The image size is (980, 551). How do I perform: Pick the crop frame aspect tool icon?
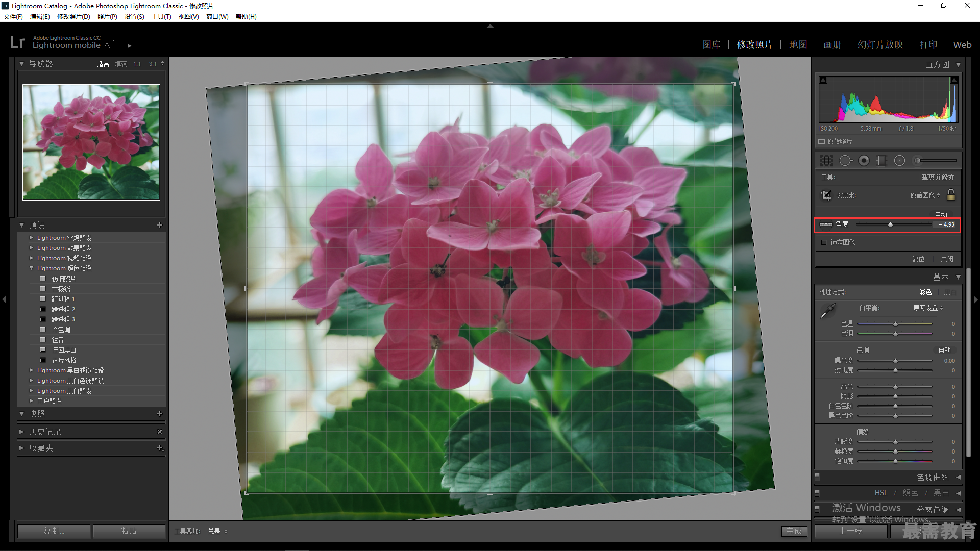coord(826,195)
